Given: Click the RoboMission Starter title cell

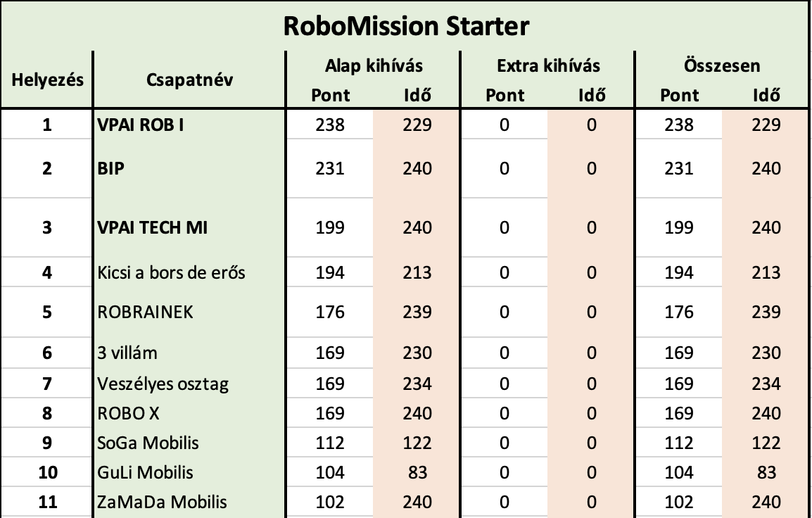Looking at the screenshot, I should click(406, 26).
